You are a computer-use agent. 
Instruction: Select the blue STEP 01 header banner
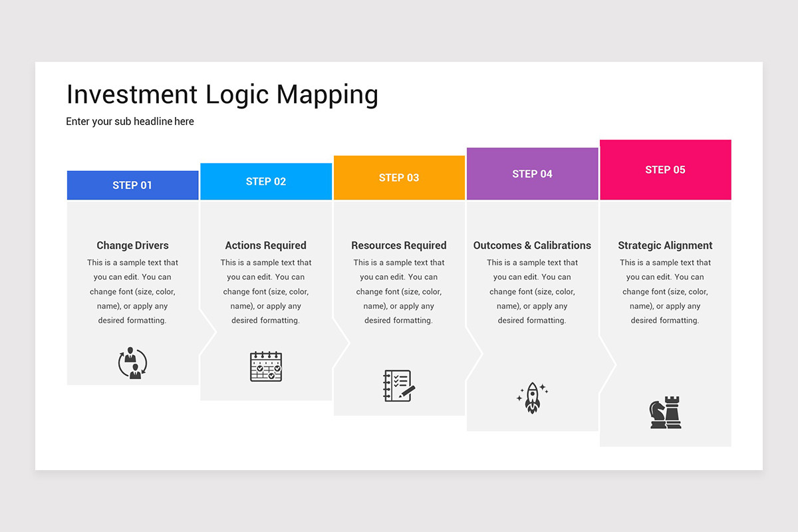tap(132, 185)
